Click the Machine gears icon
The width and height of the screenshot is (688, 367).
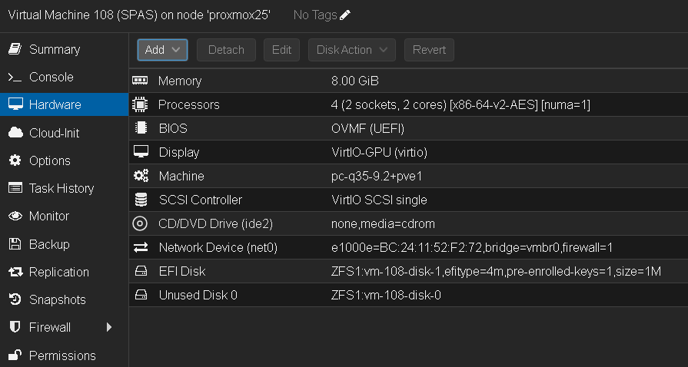[141, 176]
